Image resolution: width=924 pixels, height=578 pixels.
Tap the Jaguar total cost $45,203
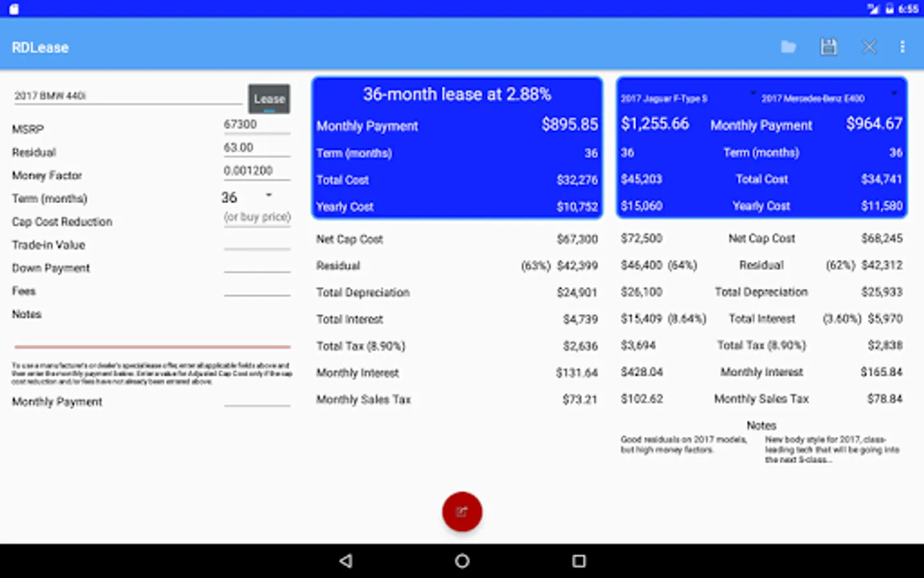(x=641, y=179)
